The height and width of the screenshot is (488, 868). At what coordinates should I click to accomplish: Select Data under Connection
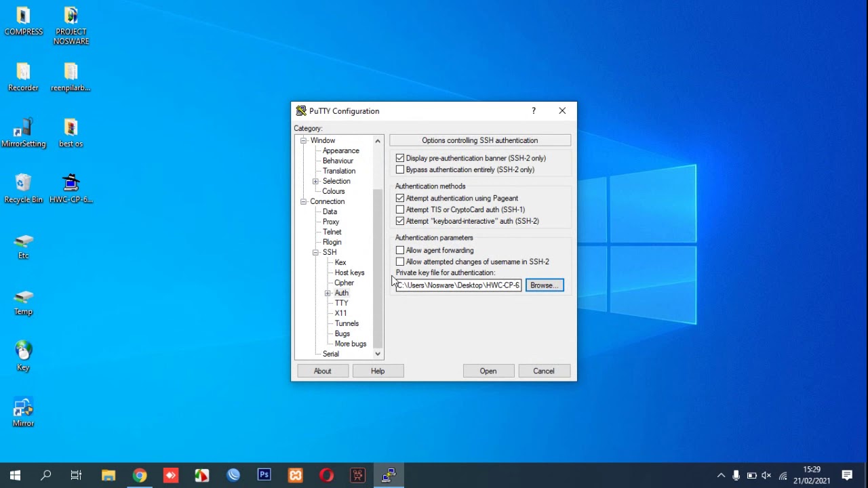(x=330, y=211)
